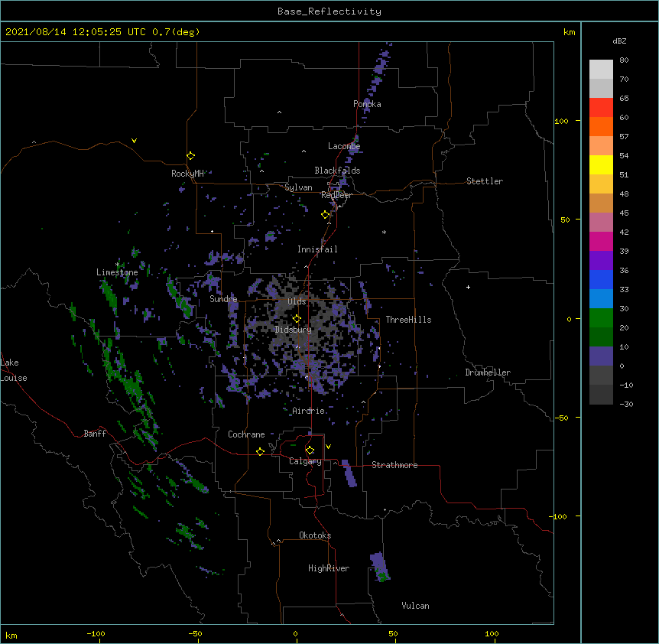Pick the slate-violet swatch between 10 and 0
This screenshot has width=659, height=644.
pyautogui.click(x=601, y=356)
